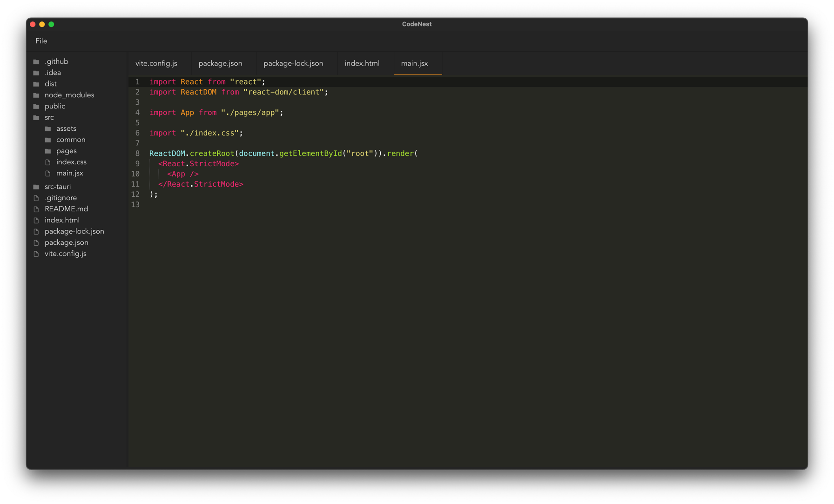Screen dimensions: 834x504
Task: Click the src folder icon
Action: click(36, 117)
